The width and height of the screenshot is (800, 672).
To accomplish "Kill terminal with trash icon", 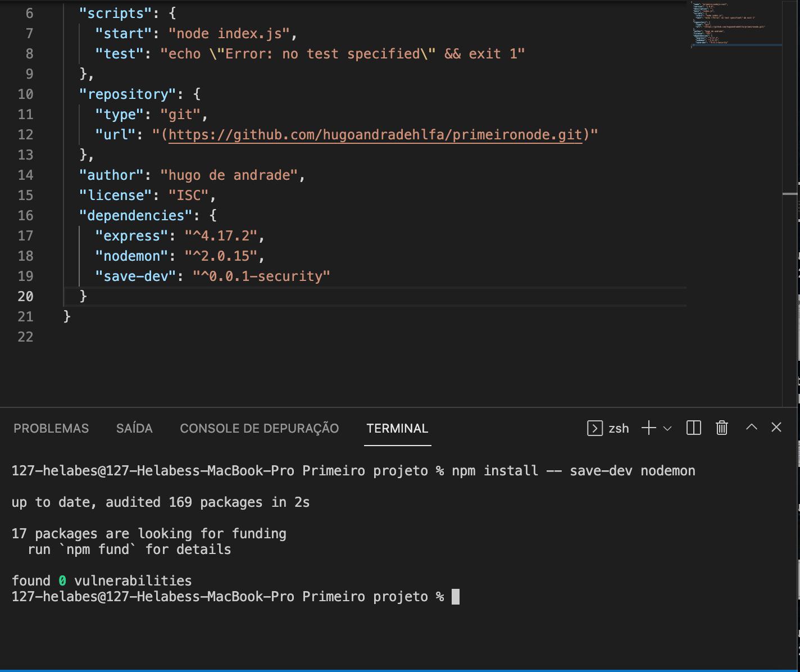I will tap(722, 428).
